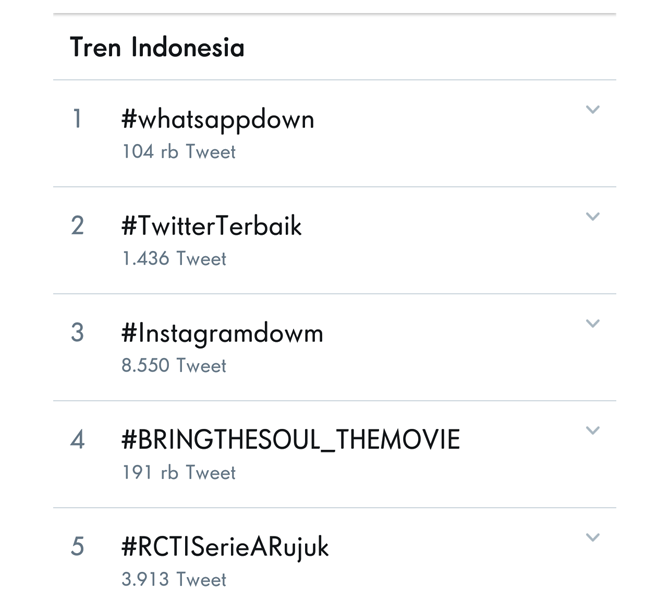Select the #TwitterTerbaik hashtag

tap(211, 226)
